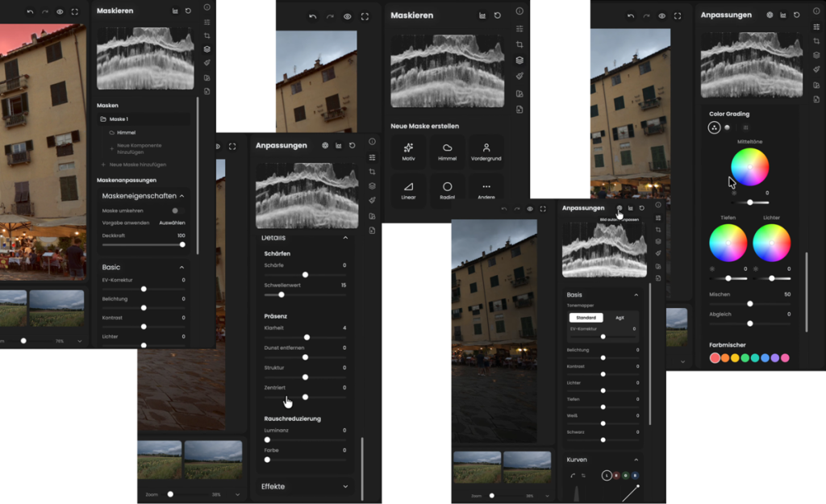The image size is (826, 504).
Task: Click the histogram chart icon next to Color Grading Anpassungen title
Action: coord(783,15)
